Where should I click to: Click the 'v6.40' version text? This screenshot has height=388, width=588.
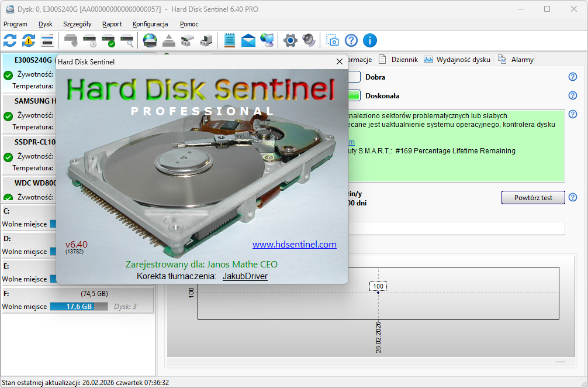click(x=76, y=244)
